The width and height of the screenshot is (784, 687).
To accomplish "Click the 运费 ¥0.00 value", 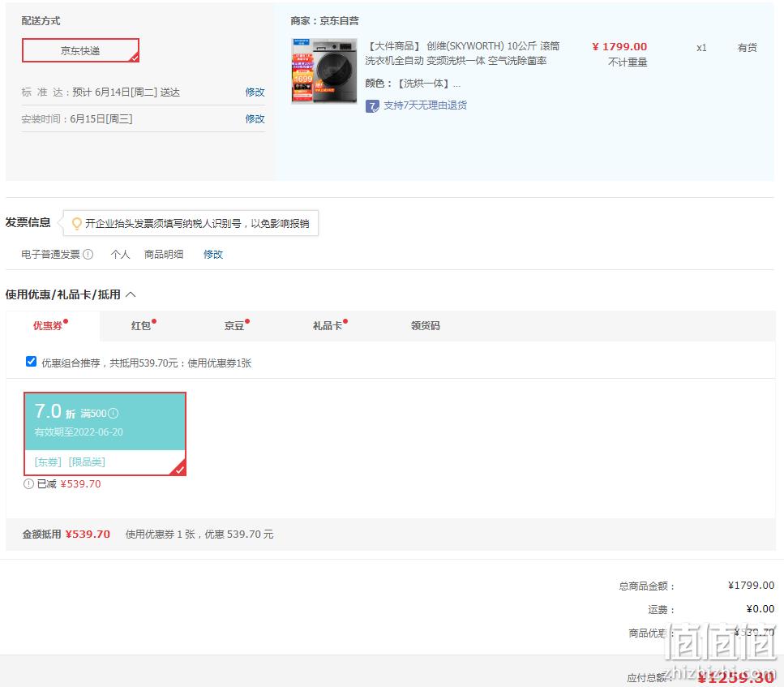I will (x=760, y=609).
